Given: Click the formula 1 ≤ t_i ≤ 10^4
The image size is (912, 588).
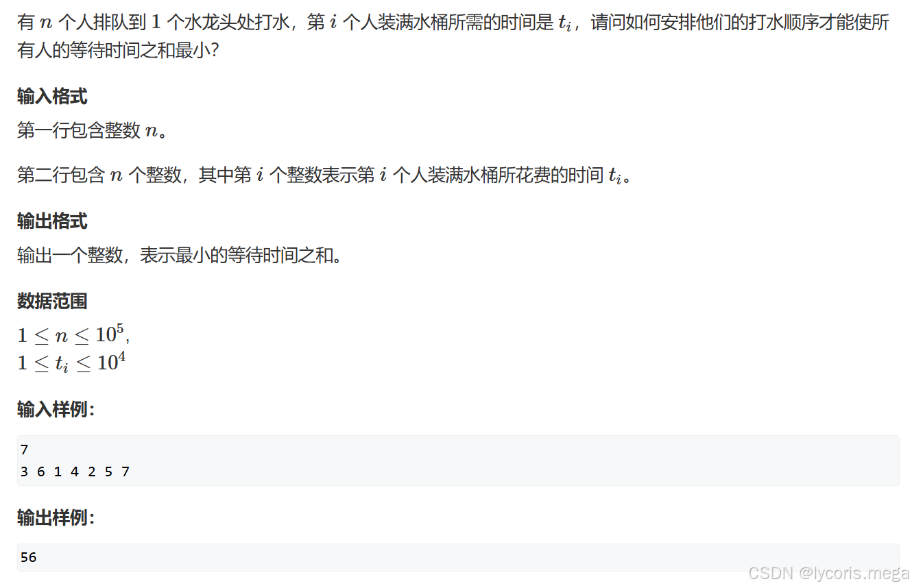Looking at the screenshot, I should coord(71,363).
